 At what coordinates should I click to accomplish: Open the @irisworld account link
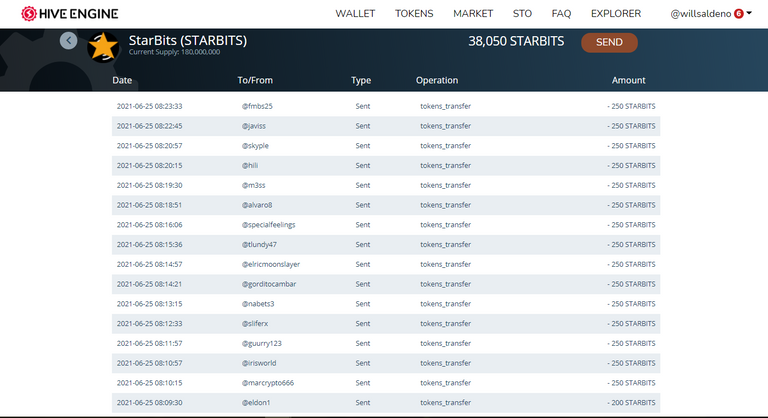[x=259, y=363]
